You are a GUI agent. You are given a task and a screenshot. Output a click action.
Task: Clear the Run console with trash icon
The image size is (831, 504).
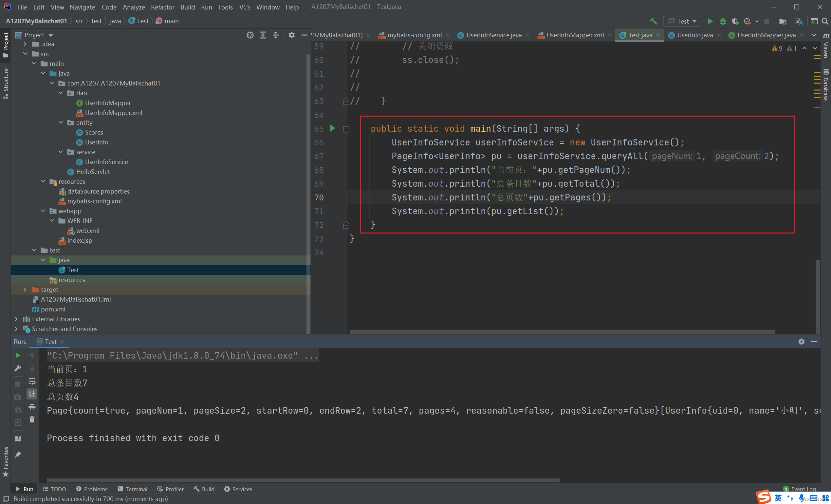(32, 419)
